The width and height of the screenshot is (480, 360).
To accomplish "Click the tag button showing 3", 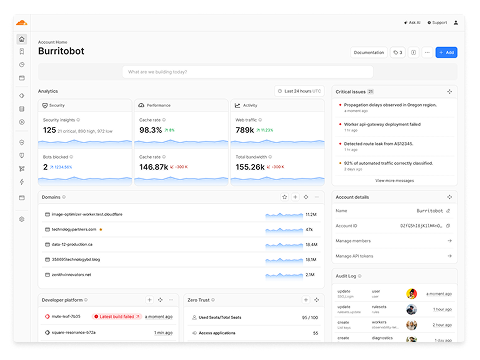I will click(398, 52).
